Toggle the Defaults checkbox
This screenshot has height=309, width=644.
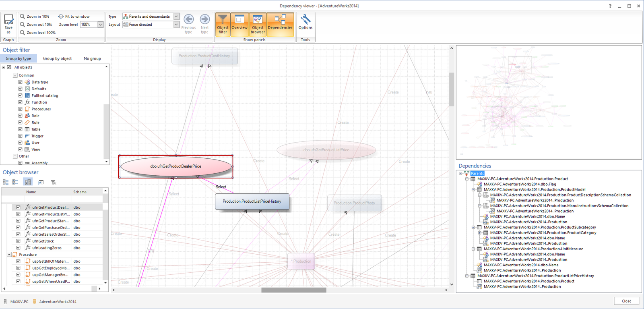pos(21,89)
